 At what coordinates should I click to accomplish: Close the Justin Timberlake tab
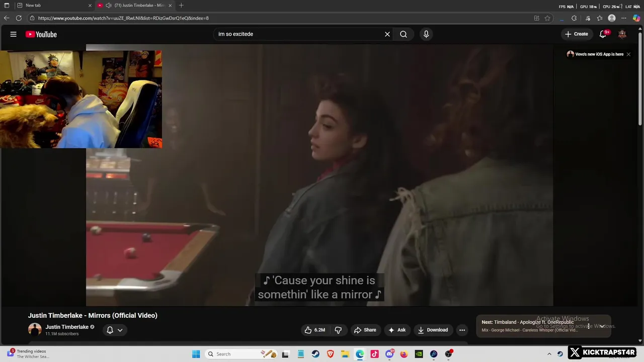point(170,6)
